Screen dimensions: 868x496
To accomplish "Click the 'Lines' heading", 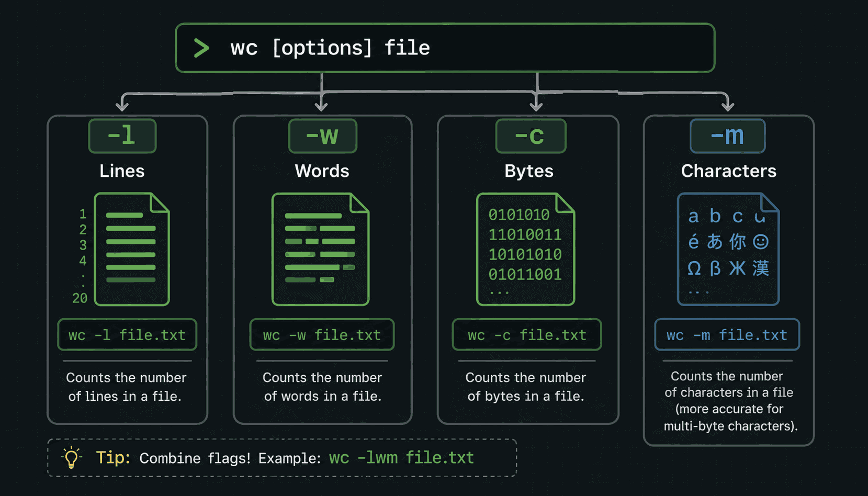I will (122, 171).
